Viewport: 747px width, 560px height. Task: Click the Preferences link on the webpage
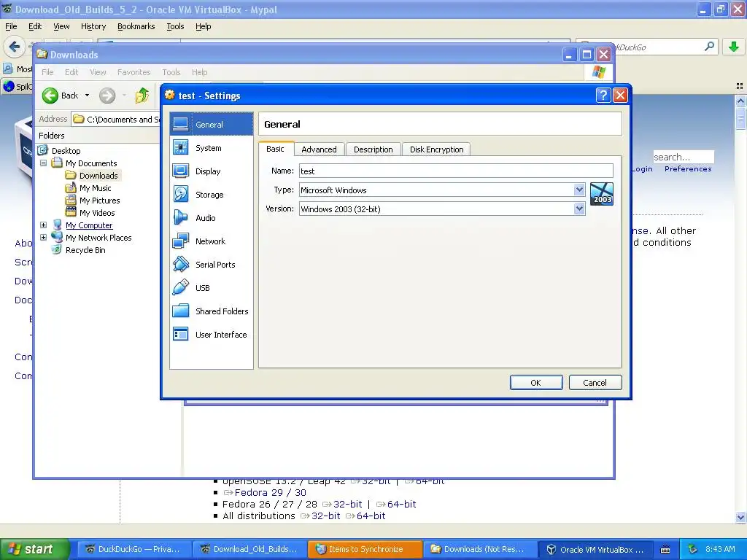coord(688,168)
